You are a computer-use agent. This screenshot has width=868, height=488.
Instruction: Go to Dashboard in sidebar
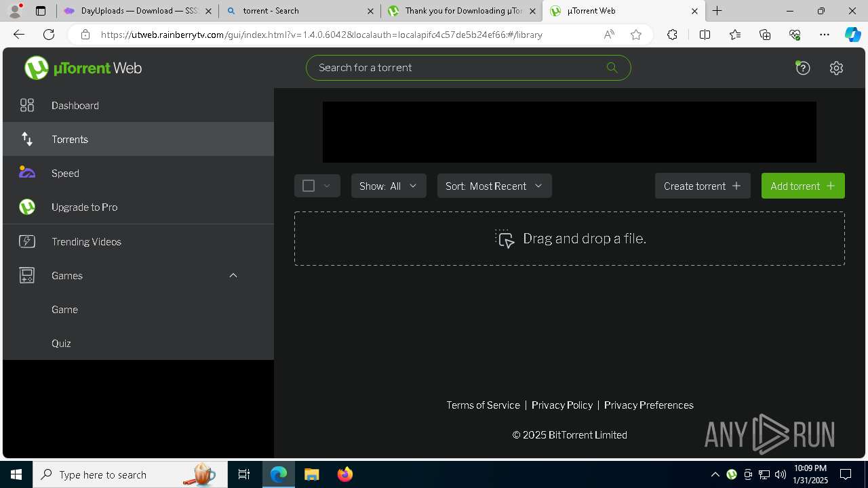tap(138, 105)
